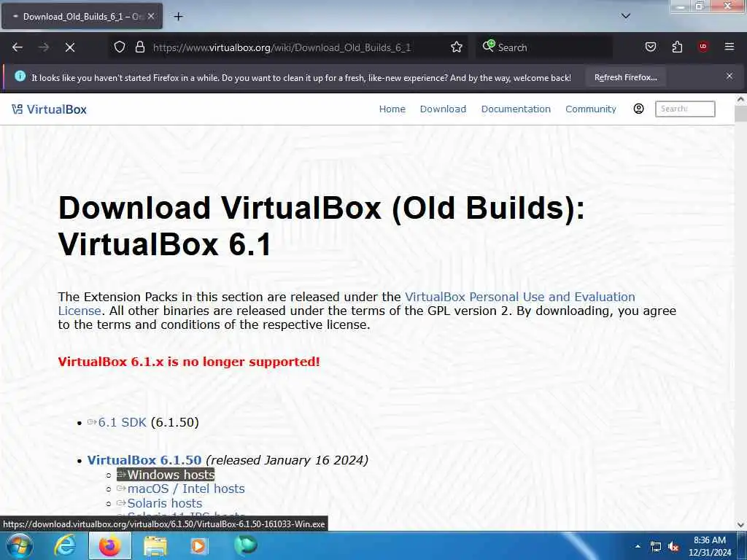Stop loading the page
747x560 pixels.
tap(69, 47)
